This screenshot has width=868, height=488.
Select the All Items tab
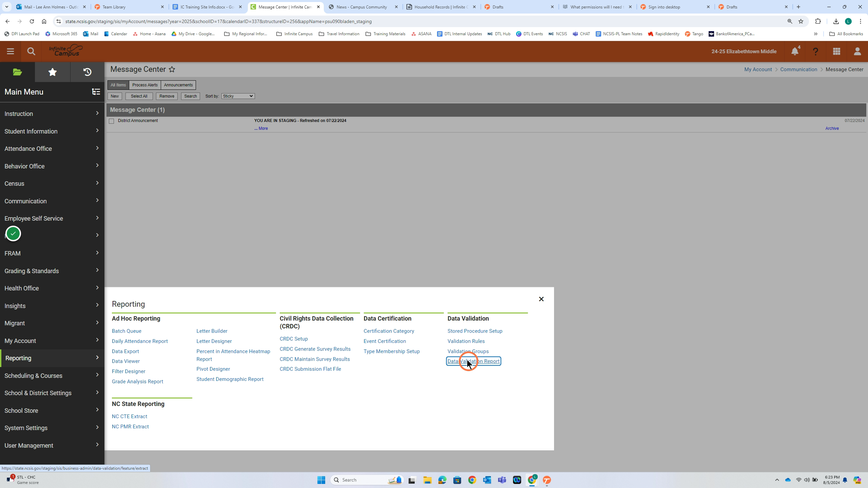point(118,85)
